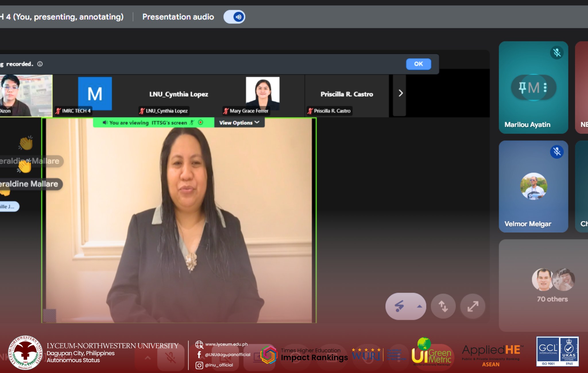Image resolution: width=588 pixels, height=373 pixels.
Task: Click the swap layout arrows button
Action: pos(443,306)
